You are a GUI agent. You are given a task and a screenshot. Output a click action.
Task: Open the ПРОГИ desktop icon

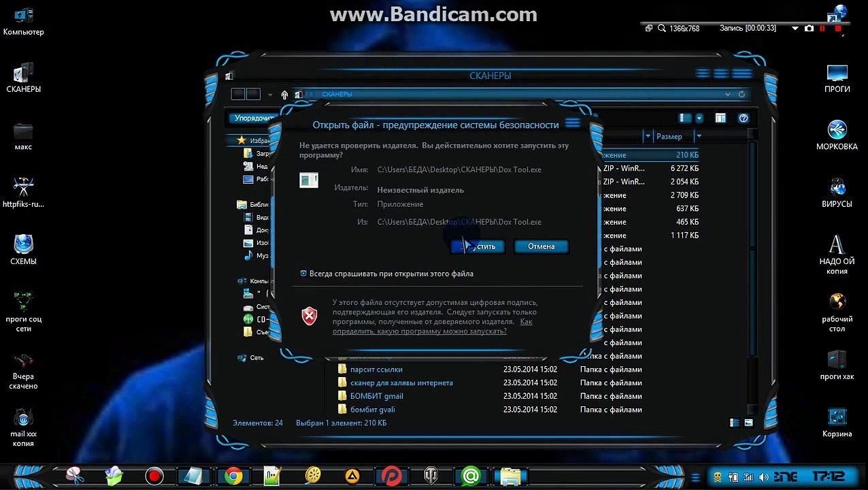[x=837, y=78]
